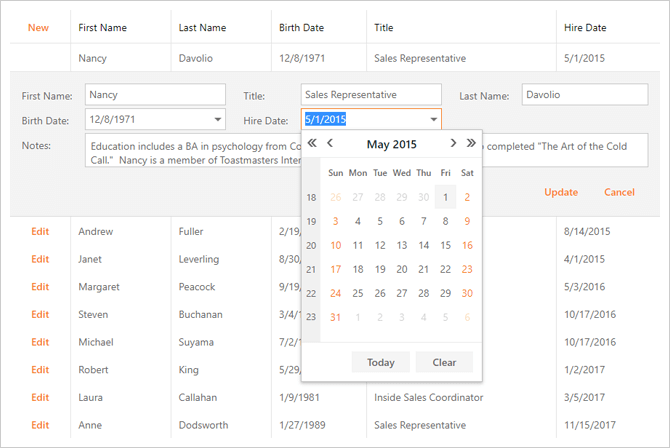Viewport: 670px width, 448px height.
Task: Pick Saturday May 30 in calendar
Action: click(x=466, y=293)
